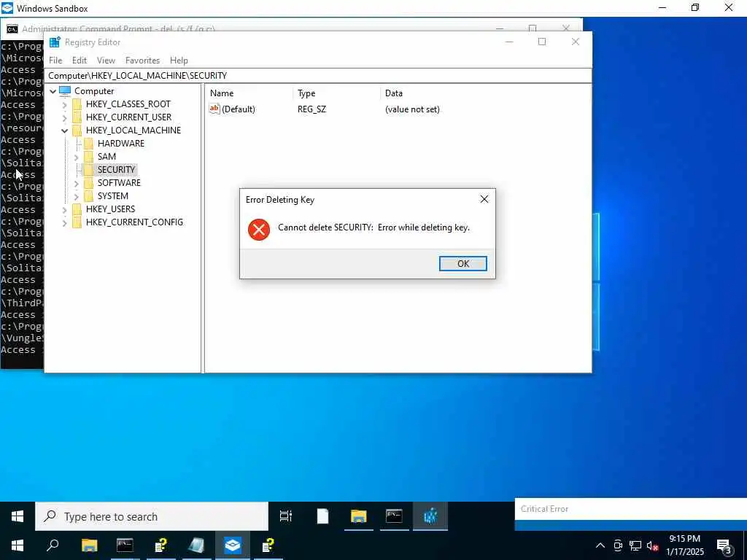
Task: Collapse the HKEY_LOCAL_MACHINE node
Action: [x=64, y=131]
